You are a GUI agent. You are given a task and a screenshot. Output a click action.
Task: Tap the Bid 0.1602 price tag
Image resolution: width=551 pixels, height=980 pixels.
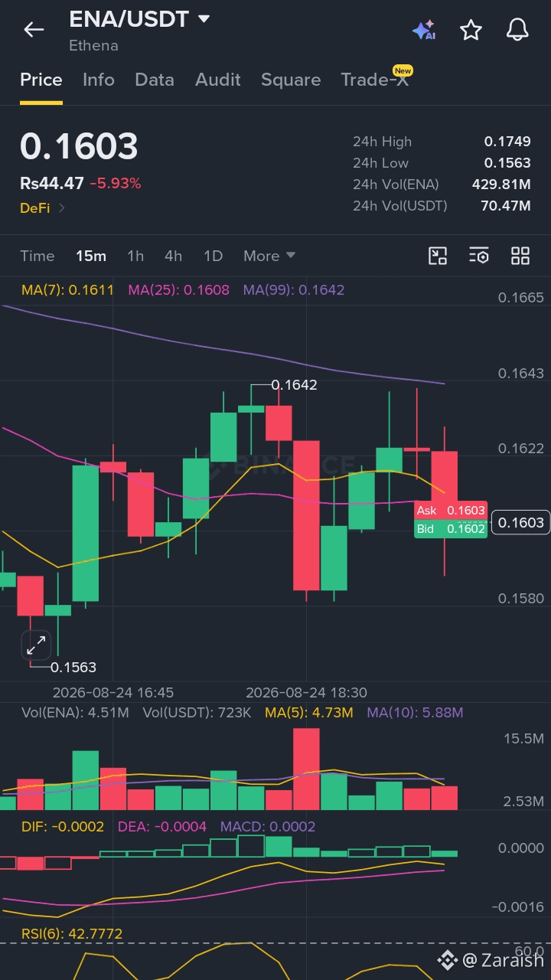tap(451, 528)
